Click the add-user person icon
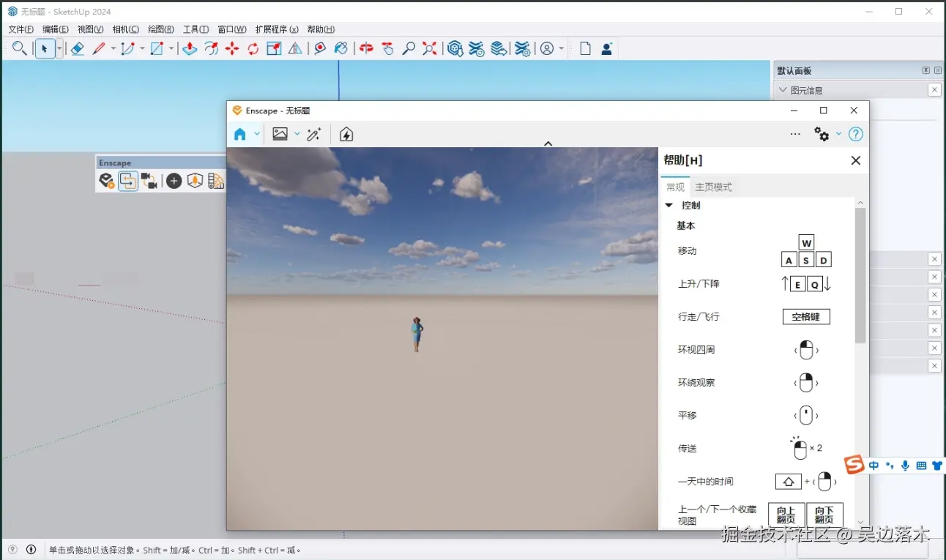This screenshot has height=560, width=946. coord(606,48)
